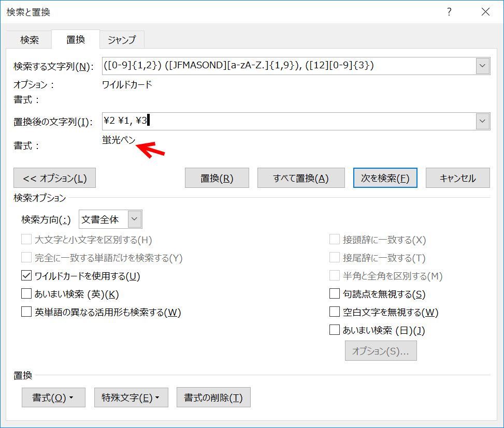Enable 英単語の異なる活用形も検索する checkbox

(26, 312)
